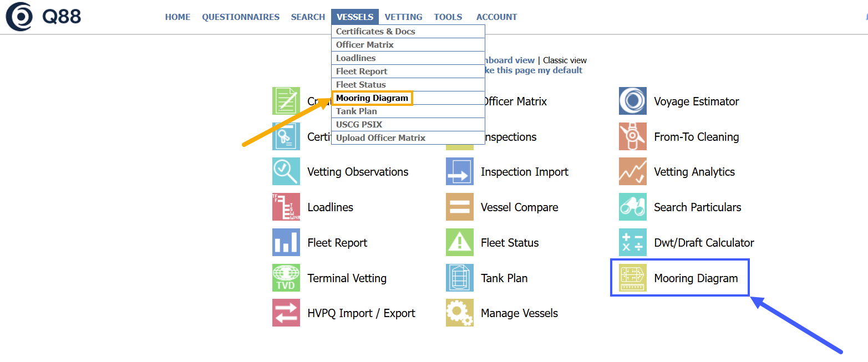Open the Tank Plan tile icon
This screenshot has width=868, height=362.
460,278
